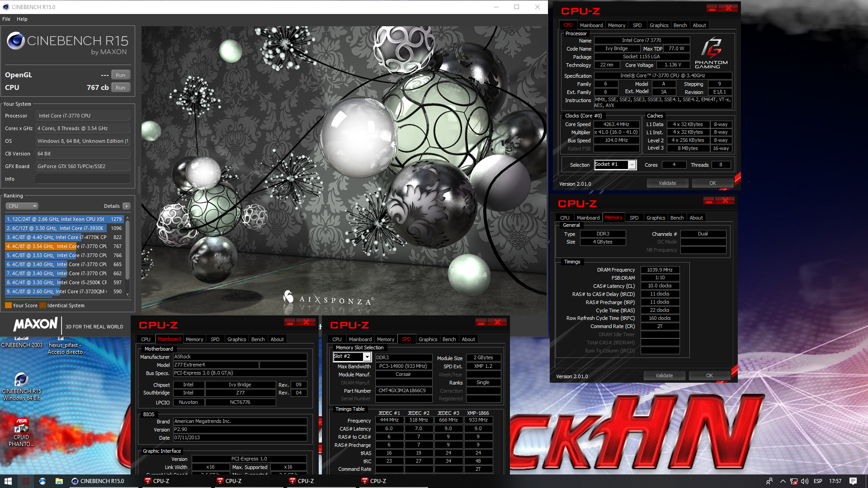Run the OpenGL benchmark
Screen dimensions: 868x488
click(120, 75)
